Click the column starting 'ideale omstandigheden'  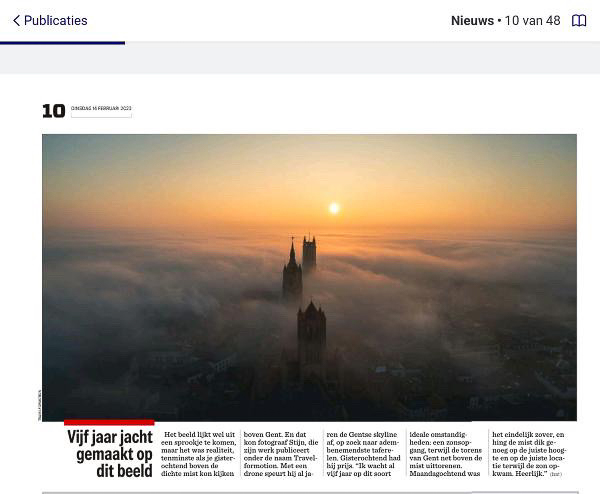tap(444, 454)
